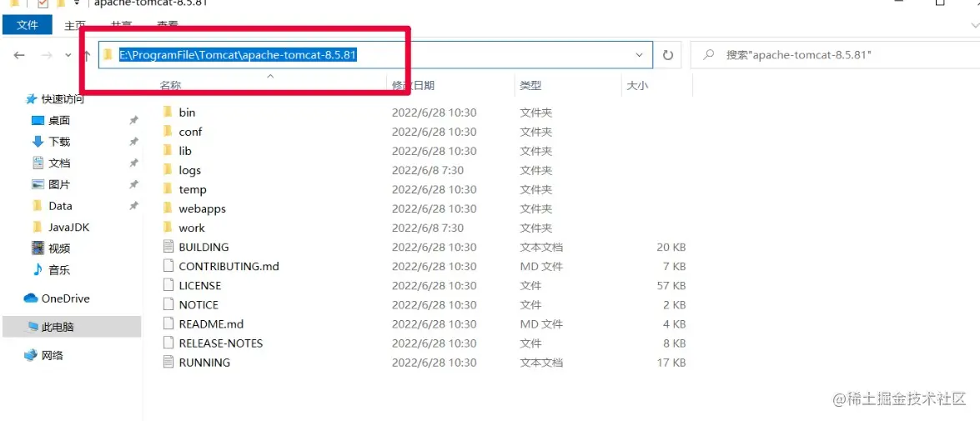Open the recent locations dropdown arrow
This screenshot has height=421, width=980.
coord(68,55)
